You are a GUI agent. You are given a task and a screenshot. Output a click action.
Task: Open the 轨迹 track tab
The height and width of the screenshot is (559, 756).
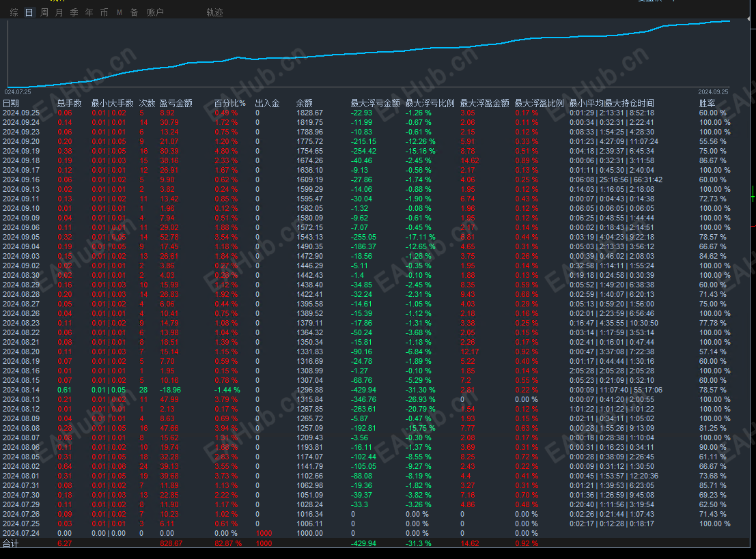pos(214,12)
